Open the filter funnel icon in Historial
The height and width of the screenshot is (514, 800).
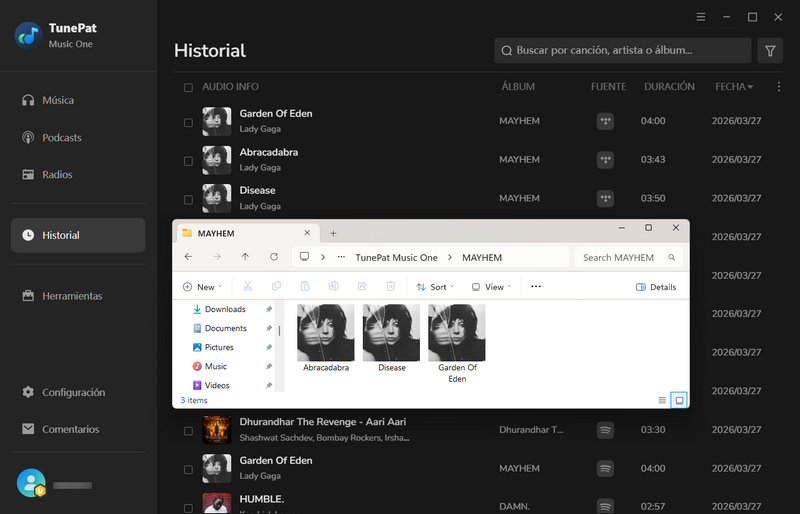pyautogui.click(x=770, y=51)
